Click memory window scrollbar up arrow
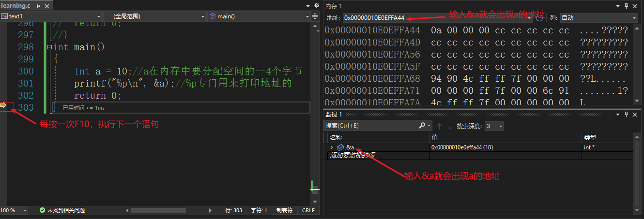The image size is (644, 219). [x=637, y=28]
